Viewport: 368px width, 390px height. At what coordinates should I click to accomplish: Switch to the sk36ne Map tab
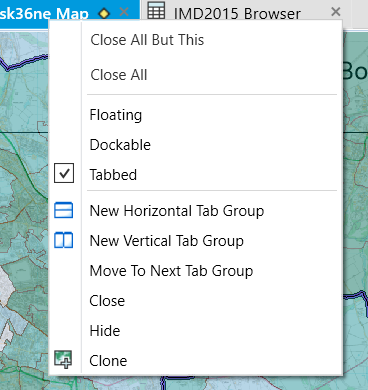pyautogui.click(x=44, y=13)
